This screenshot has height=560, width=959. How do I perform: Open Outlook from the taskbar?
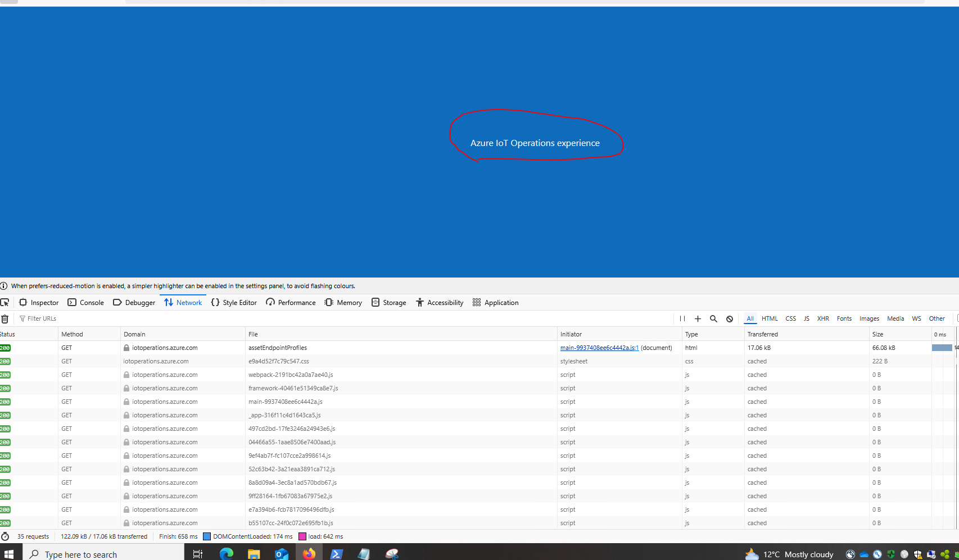click(x=281, y=554)
